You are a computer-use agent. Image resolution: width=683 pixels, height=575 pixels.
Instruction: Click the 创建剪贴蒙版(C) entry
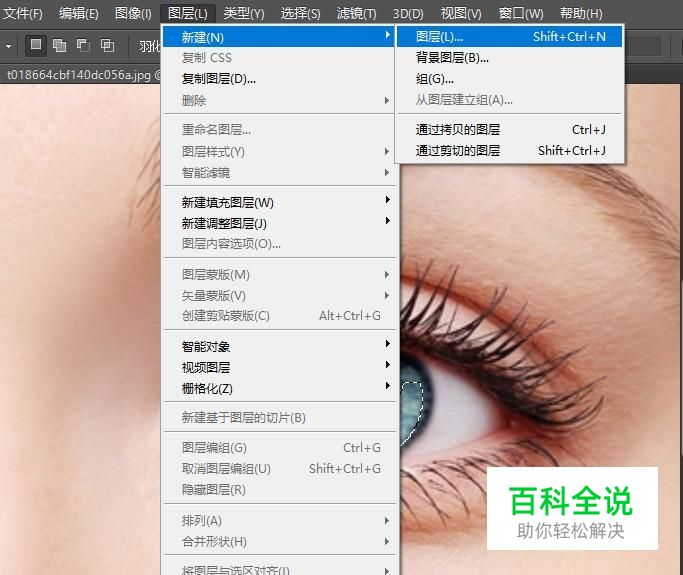(x=279, y=315)
